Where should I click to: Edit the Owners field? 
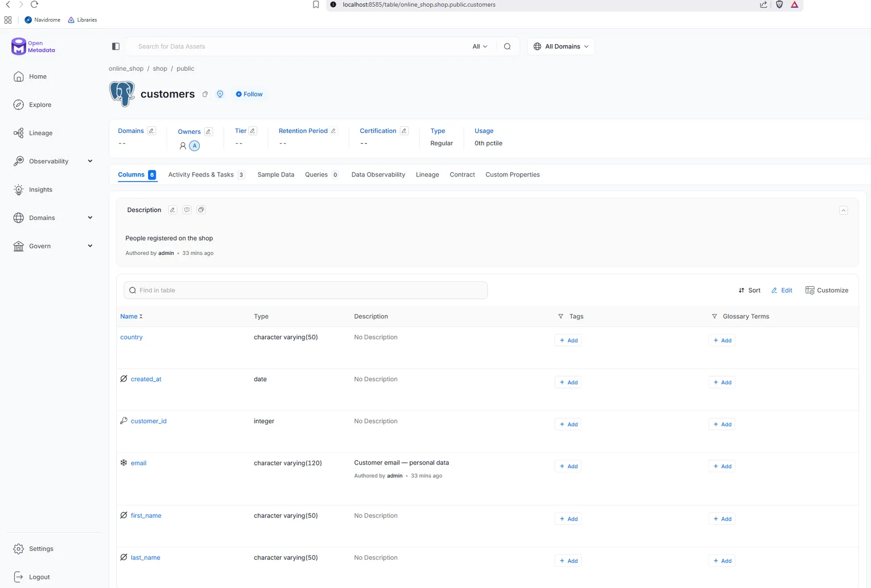[x=208, y=132]
